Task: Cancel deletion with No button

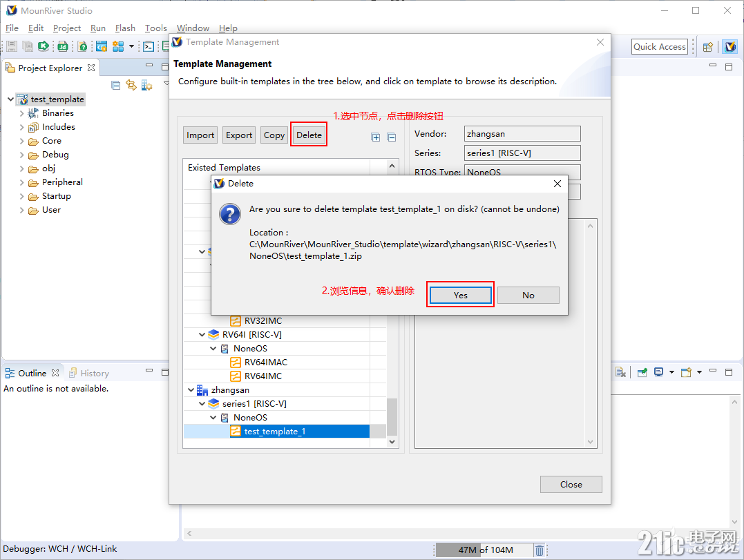Action: [528, 295]
